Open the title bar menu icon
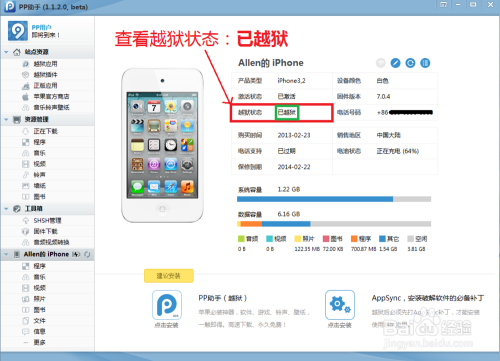This screenshot has height=361, width=500. [x=443, y=5]
